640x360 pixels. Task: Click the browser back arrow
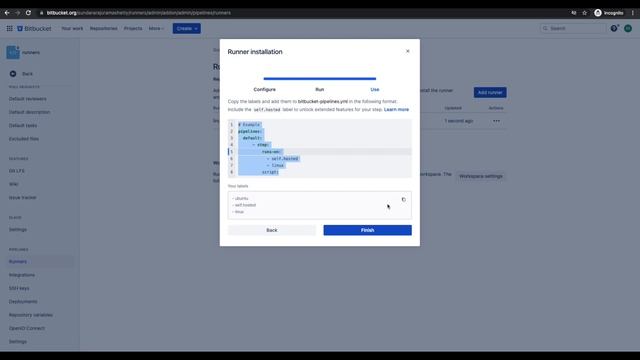[7, 13]
